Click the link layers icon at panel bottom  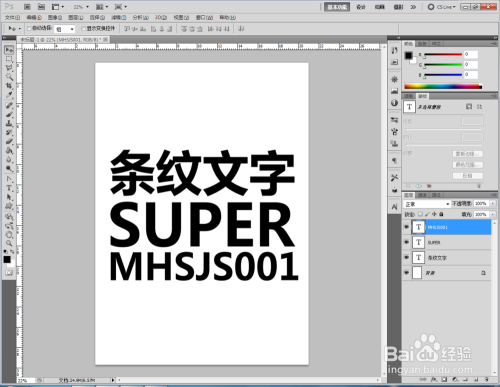click(x=423, y=379)
